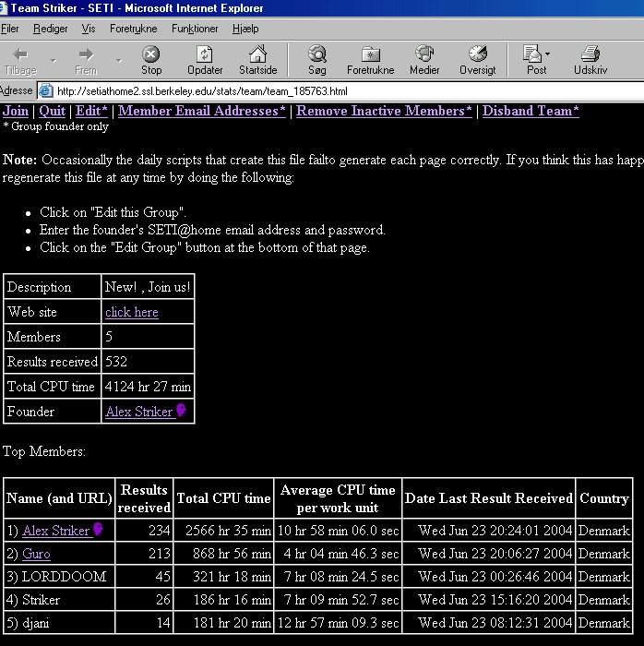Viewport: 644px width, 646px height.
Task: Go to Startside home icon
Action: point(257,54)
